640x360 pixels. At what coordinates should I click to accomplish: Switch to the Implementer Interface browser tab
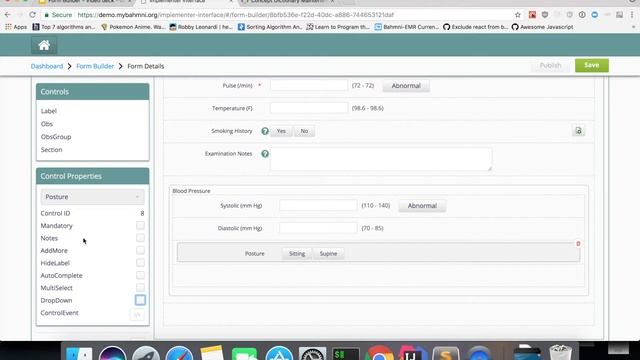point(186,2)
